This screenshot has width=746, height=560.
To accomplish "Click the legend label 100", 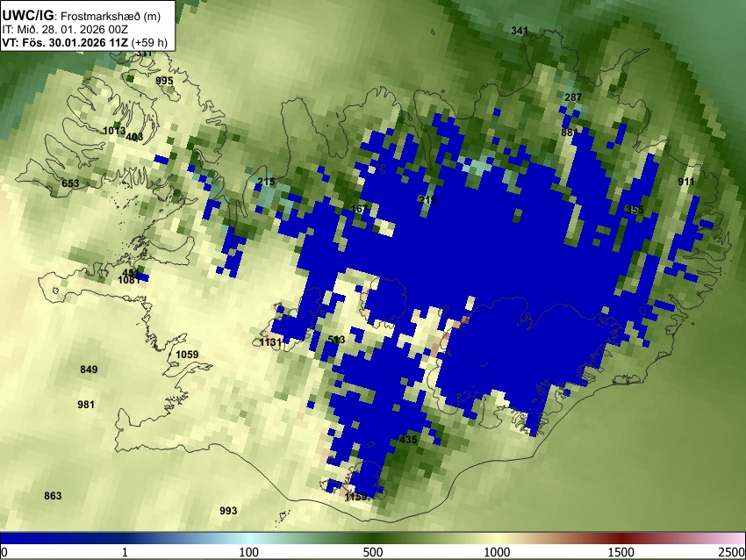I will 249,552.
